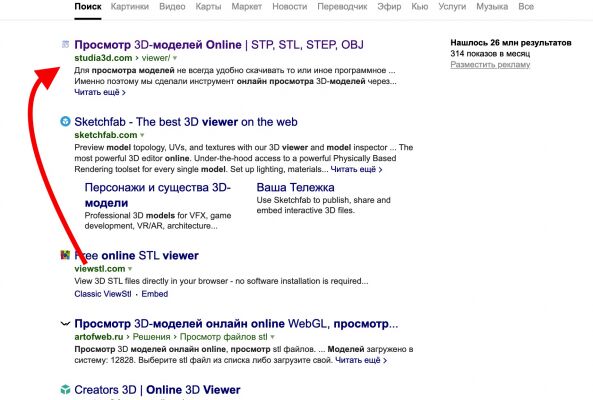This screenshot has width=593, height=400.
Task: Click Разместить рекламу link
Action: [x=490, y=65]
